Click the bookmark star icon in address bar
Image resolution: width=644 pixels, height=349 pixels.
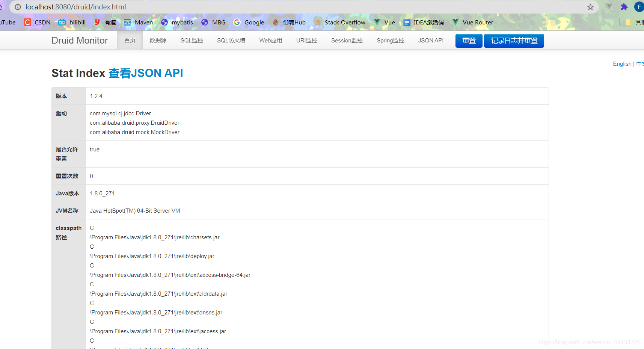590,7
